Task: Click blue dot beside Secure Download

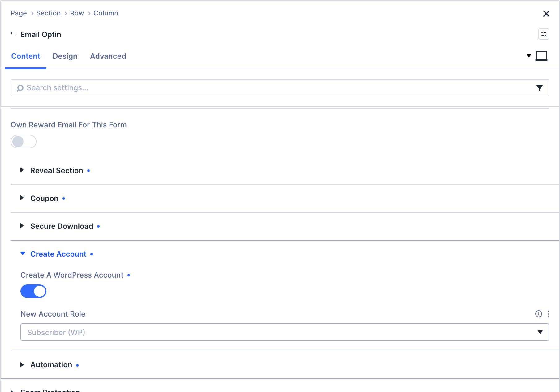Action: tap(98, 226)
